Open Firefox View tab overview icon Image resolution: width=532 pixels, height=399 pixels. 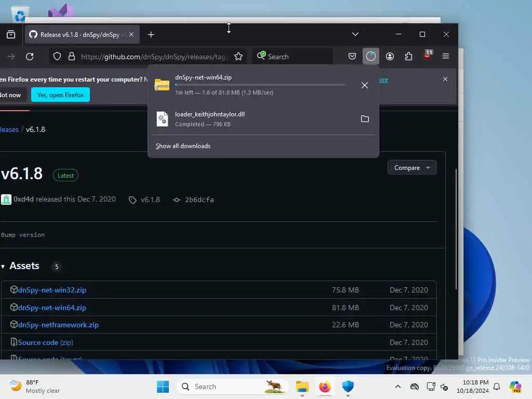coord(11,35)
